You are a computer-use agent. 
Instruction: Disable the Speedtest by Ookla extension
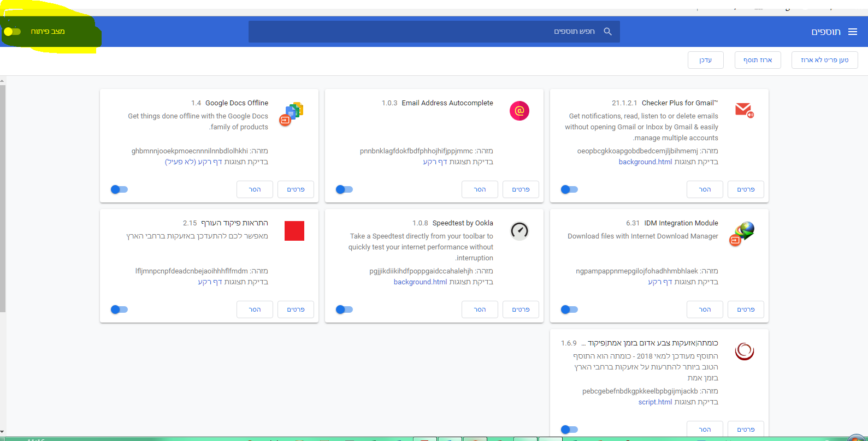(x=344, y=309)
